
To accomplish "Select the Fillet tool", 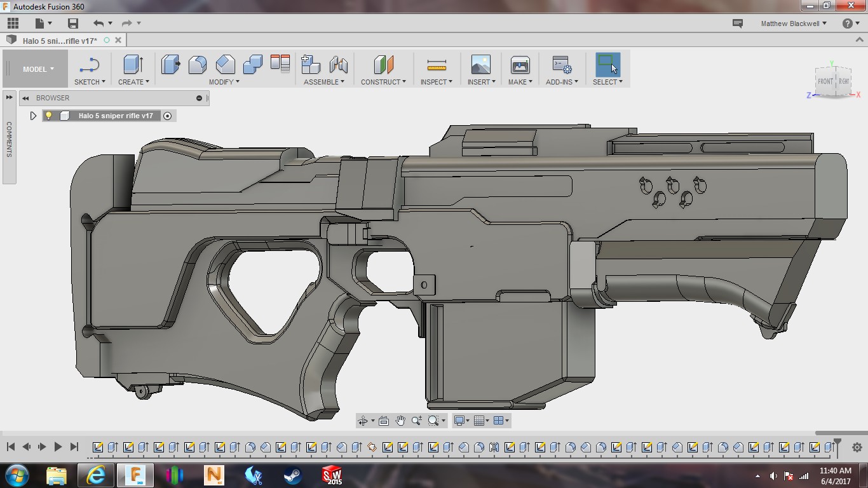I will click(198, 65).
